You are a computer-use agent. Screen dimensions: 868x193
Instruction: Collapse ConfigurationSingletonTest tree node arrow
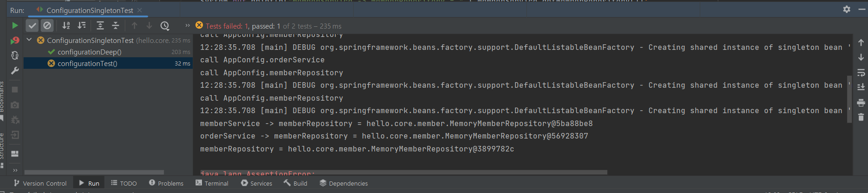(x=29, y=40)
